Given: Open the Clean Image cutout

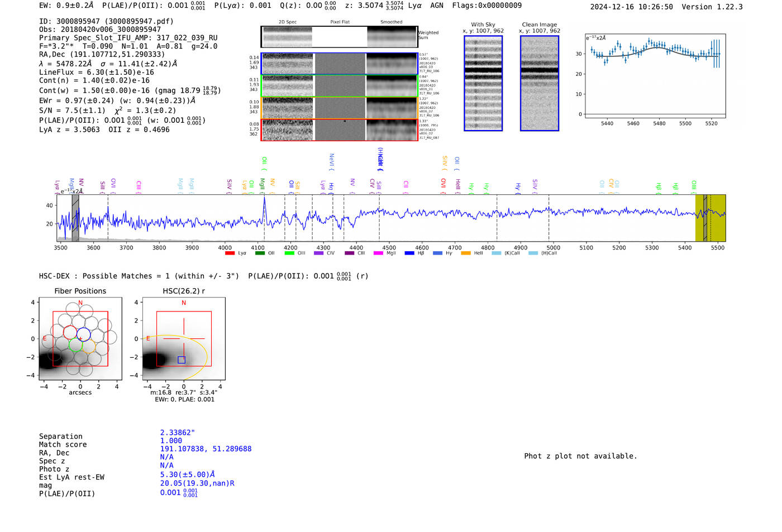Looking at the screenshot, I should coord(540,83).
